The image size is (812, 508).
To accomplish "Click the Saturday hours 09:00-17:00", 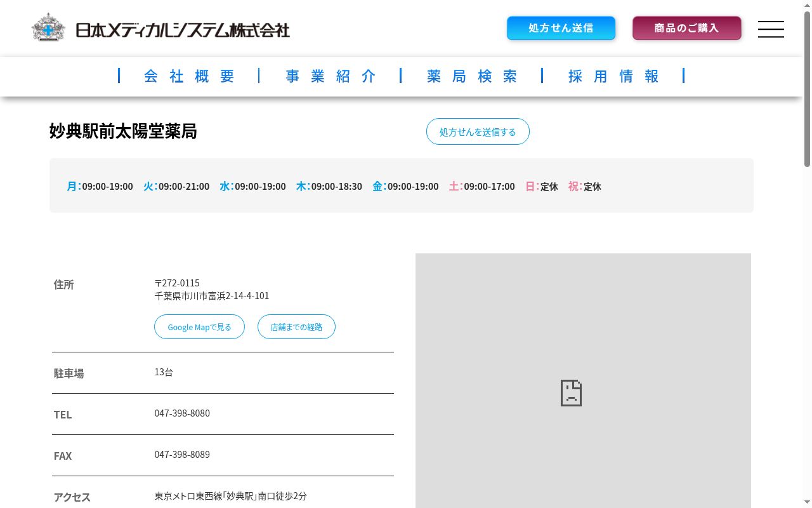I will (489, 187).
